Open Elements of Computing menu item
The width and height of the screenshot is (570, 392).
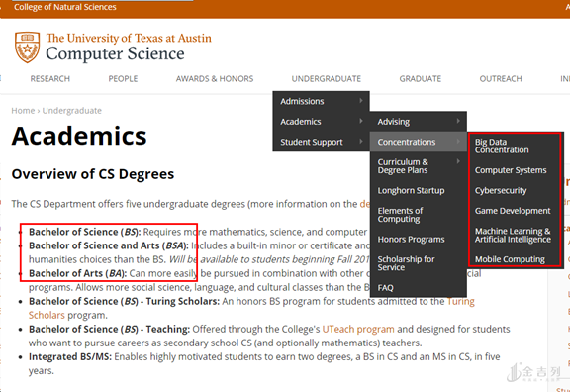(x=418, y=215)
